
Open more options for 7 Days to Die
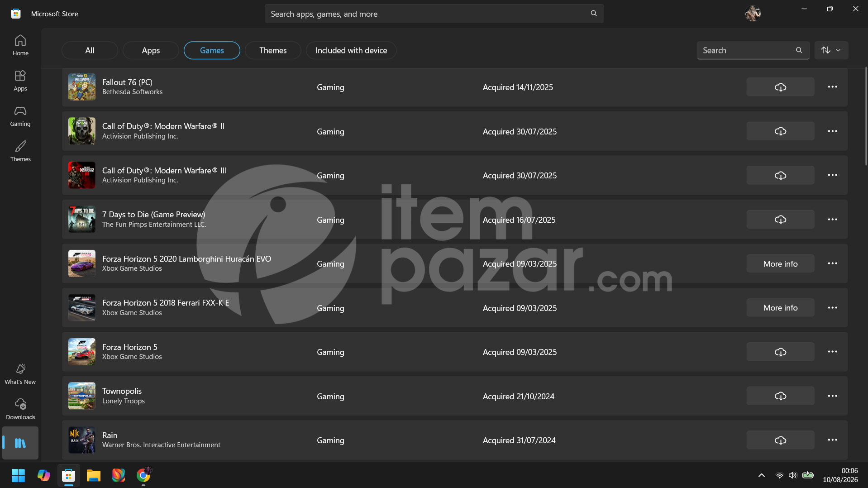[x=832, y=220]
